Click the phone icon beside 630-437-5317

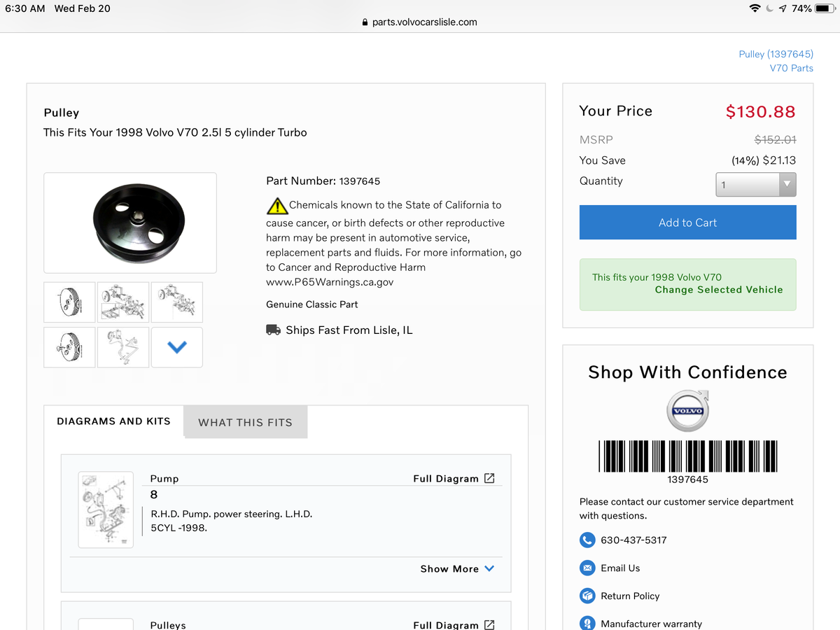tap(587, 540)
